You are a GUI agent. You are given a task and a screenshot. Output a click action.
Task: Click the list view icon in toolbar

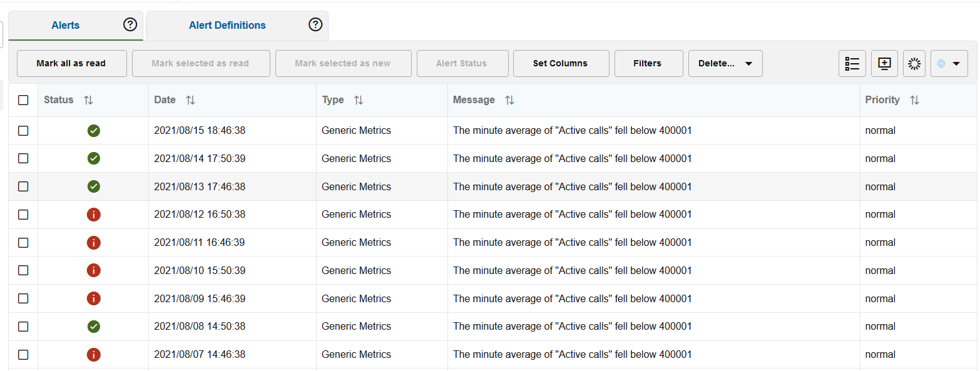(852, 64)
